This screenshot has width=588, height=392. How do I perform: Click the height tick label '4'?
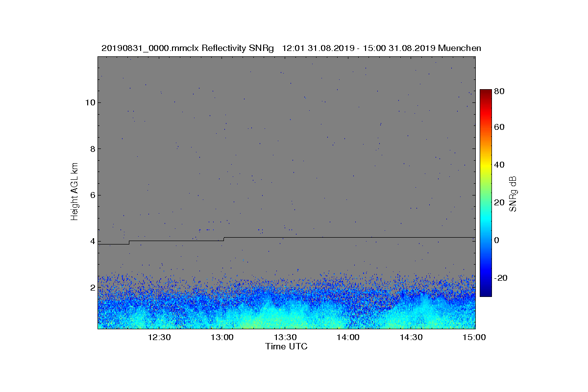tap(92, 241)
